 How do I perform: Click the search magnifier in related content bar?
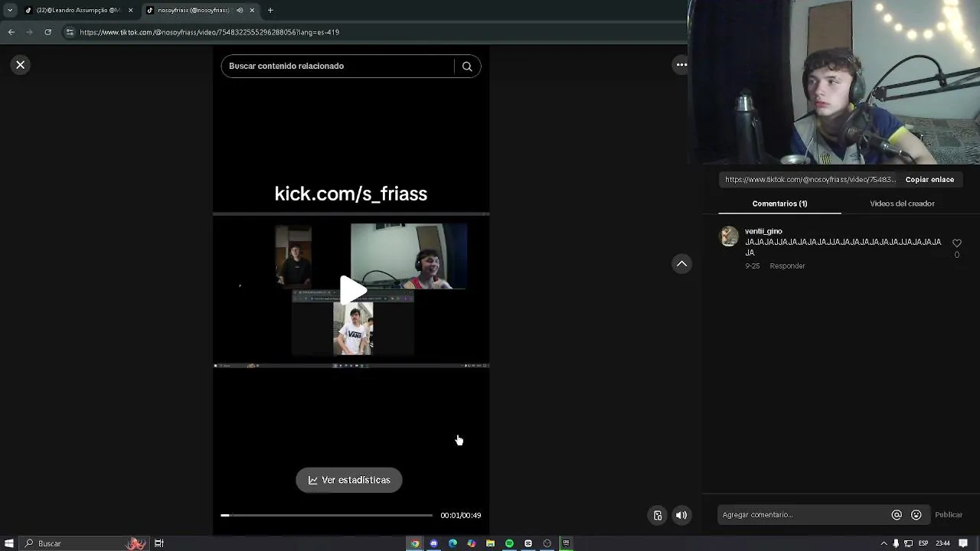point(467,66)
